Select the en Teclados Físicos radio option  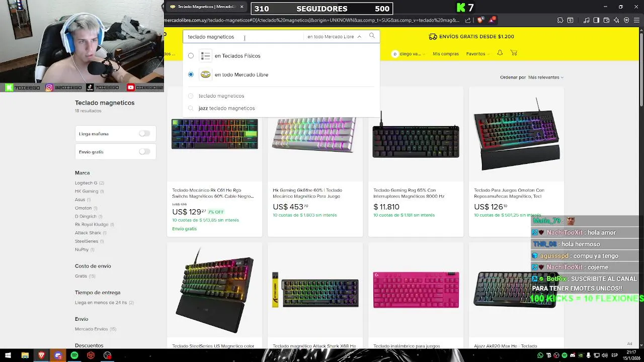[191, 56]
